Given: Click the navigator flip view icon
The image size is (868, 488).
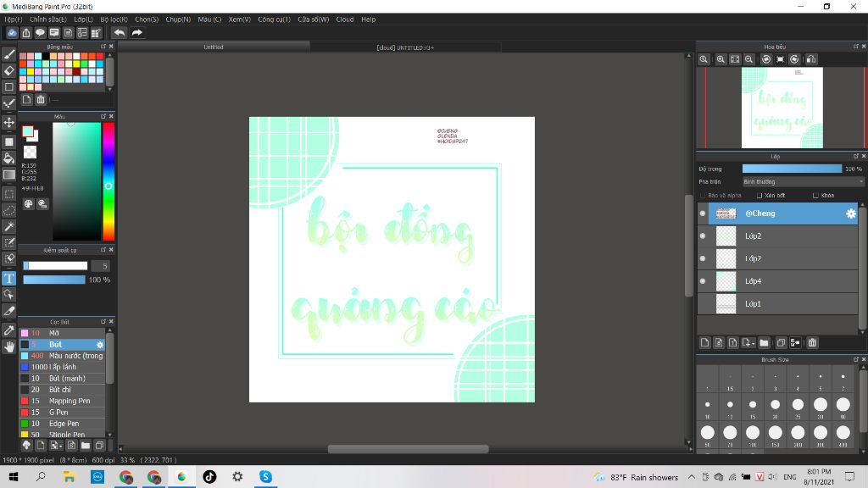Looking at the screenshot, I should point(811,59).
